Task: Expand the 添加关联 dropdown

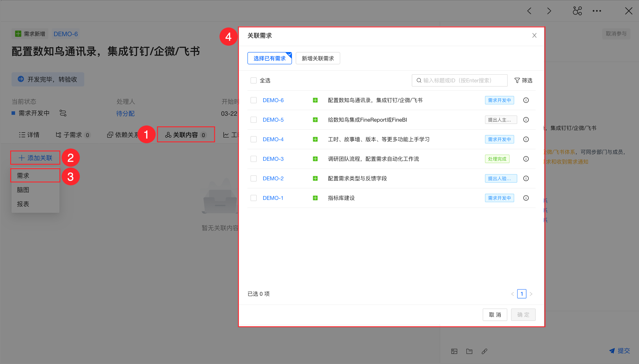Action: point(35,158)
